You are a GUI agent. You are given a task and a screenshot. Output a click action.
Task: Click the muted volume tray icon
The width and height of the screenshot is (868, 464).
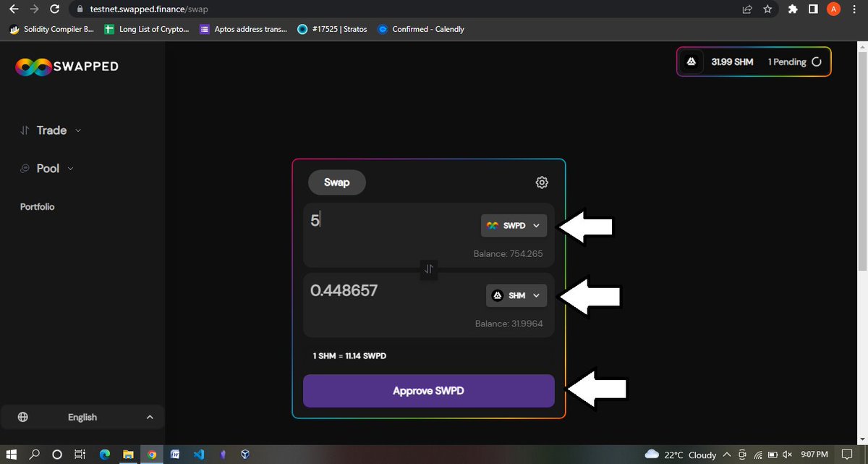click(x=787, y=455)
